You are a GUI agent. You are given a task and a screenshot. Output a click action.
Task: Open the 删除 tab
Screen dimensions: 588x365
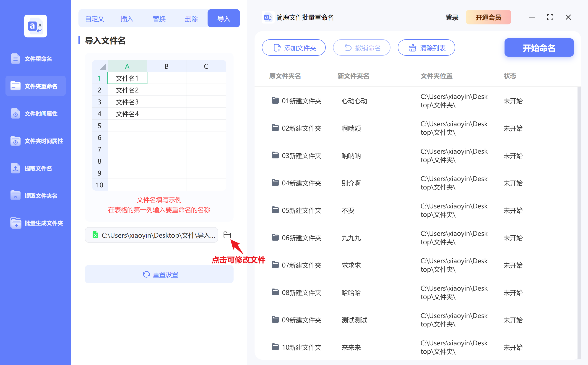191,18
